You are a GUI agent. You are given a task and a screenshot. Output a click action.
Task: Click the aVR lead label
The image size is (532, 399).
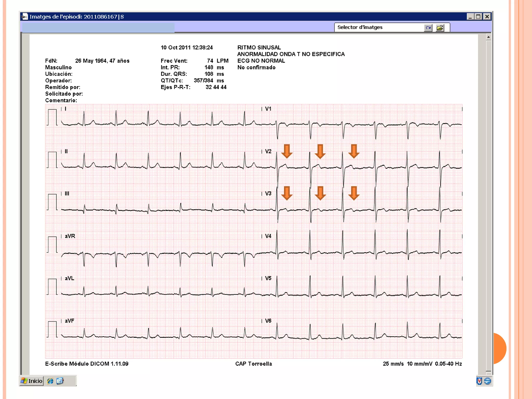[70, 236]
